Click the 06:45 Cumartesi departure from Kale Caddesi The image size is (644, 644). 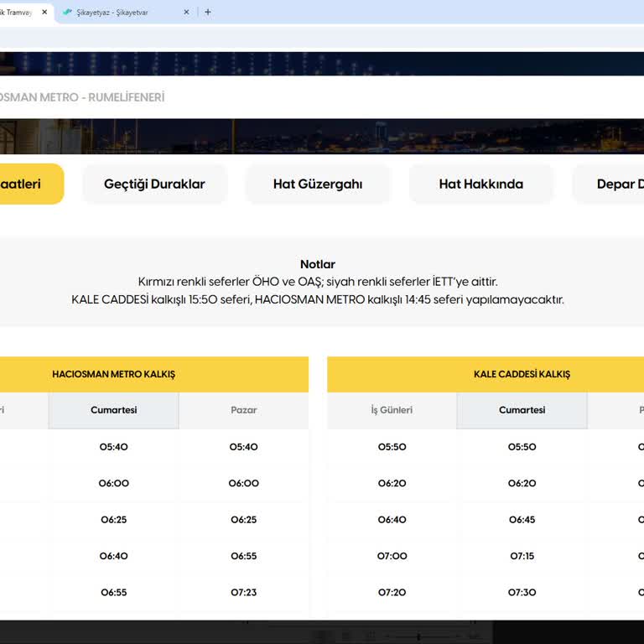(522, 520)
